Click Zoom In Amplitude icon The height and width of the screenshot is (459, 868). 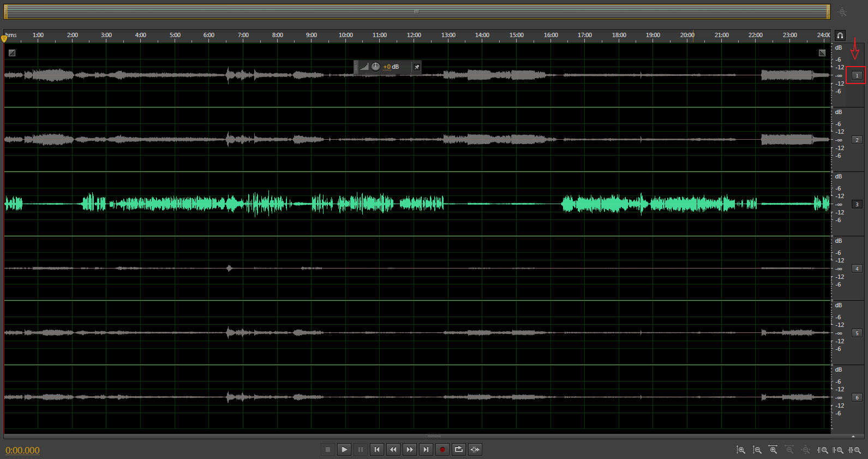(740, 450)
